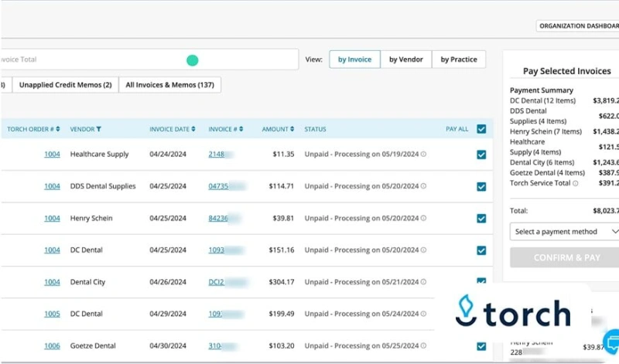Screen dimensions: 619x364
Task: Open the Select a payment method dropdown
Action: (x=565, y=232)
